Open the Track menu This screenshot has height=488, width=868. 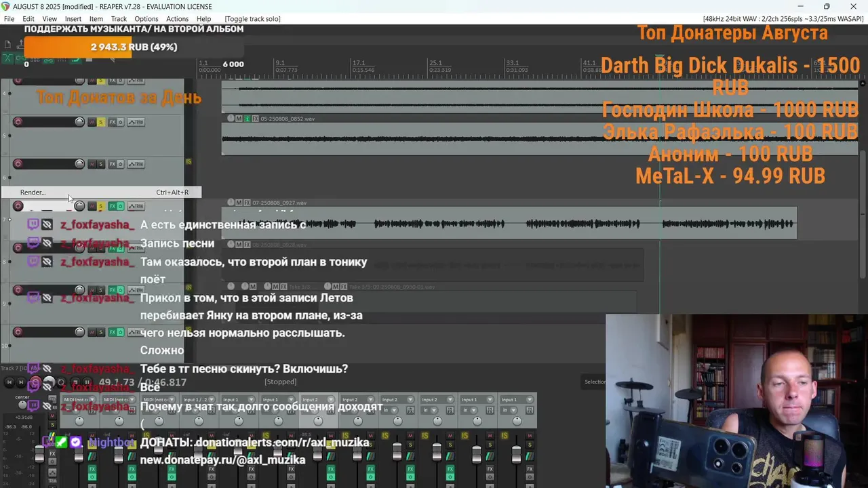[x=119, y=19]
